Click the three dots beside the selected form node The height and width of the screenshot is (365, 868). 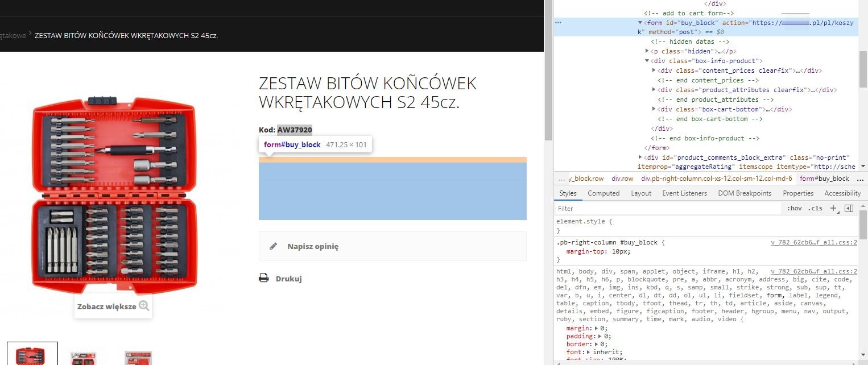[x=558, y=23]
